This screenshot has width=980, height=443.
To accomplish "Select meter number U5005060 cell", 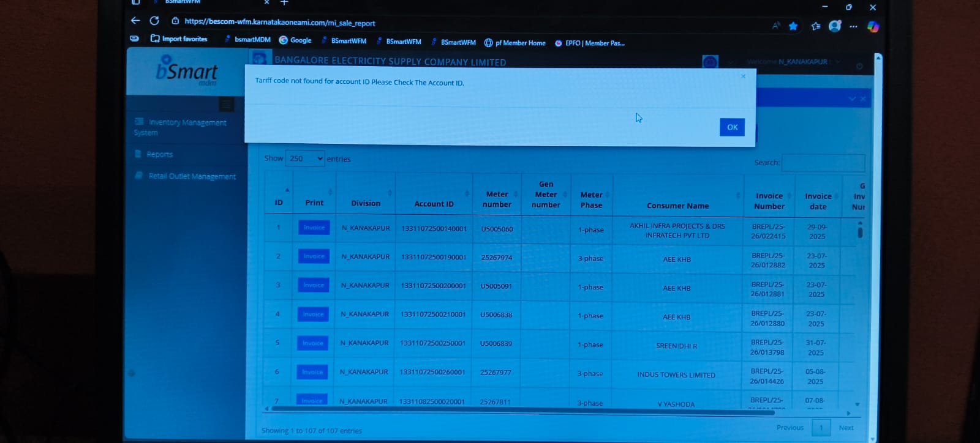I will pos(497,229).
